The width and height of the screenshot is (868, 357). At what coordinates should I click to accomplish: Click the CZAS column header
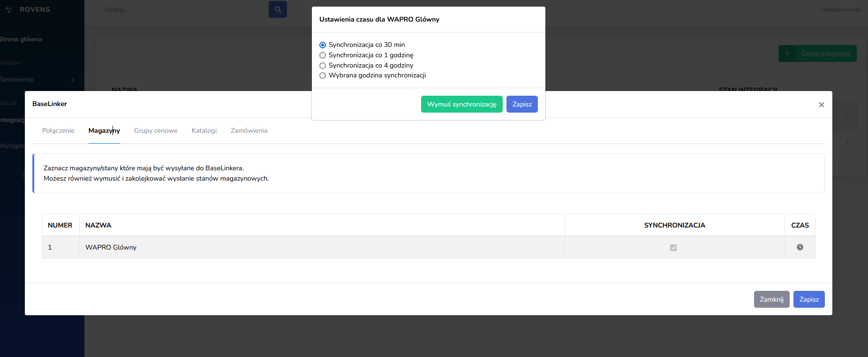coord(800,225)
